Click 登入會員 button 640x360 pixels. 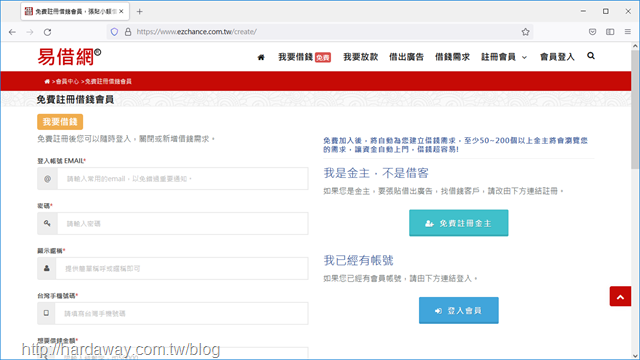point(459,310)
